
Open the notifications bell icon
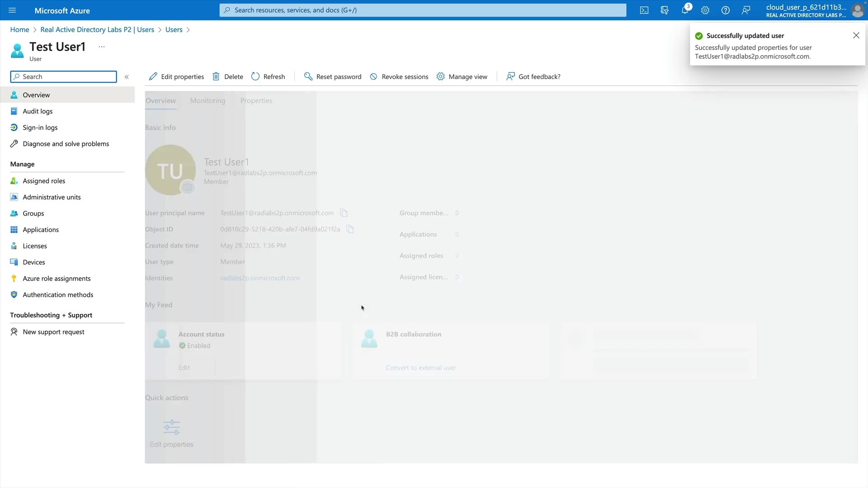(685, 10)
